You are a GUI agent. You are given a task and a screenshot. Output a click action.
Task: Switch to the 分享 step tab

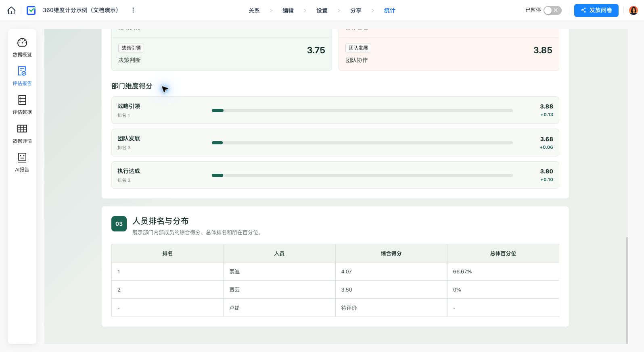[356, 10]
